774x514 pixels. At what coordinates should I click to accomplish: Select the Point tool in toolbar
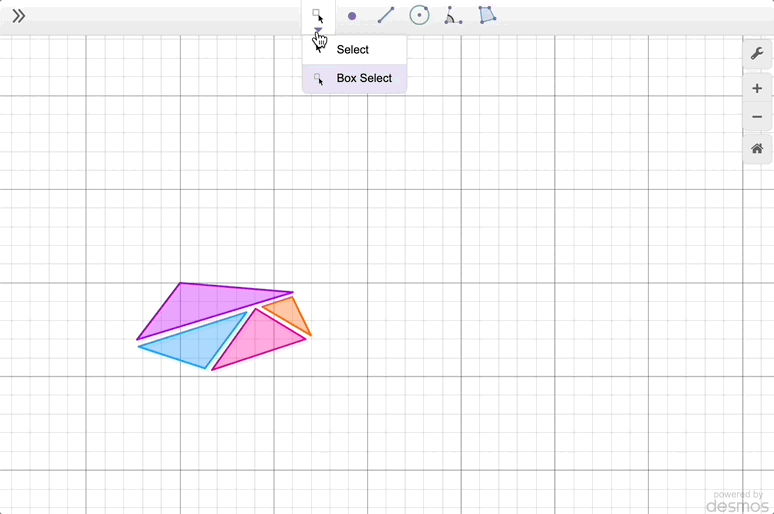352,16
